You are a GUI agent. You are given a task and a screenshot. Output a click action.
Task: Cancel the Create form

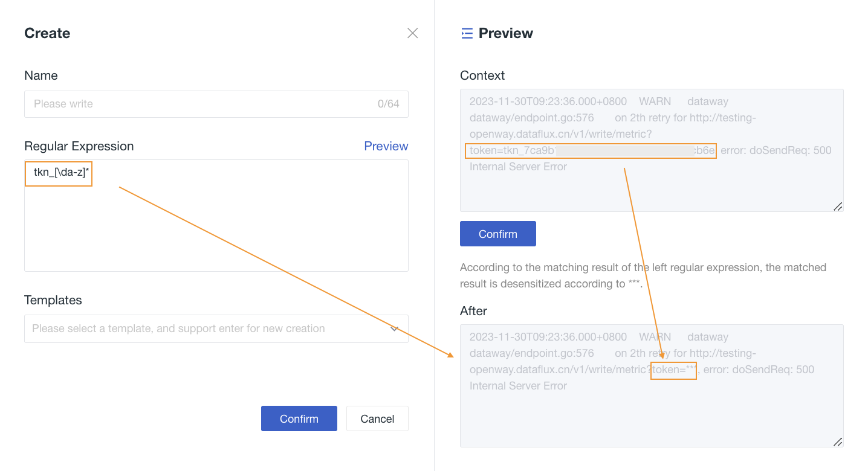tap(377, 418)
